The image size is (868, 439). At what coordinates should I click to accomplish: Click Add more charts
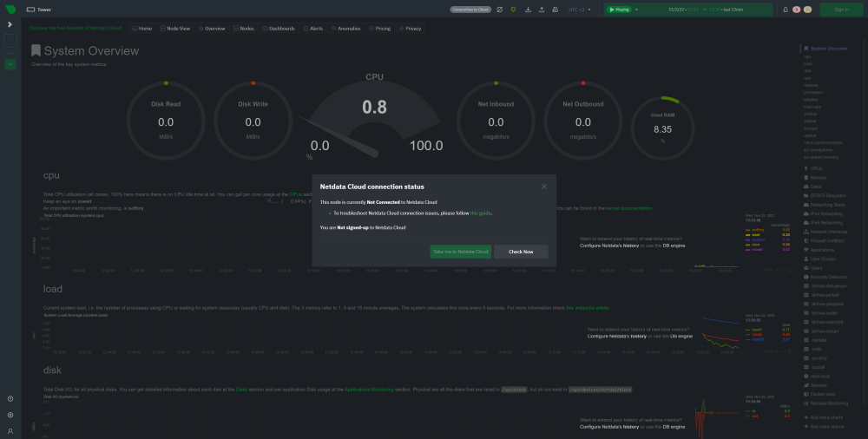click(x=823, y=417)
